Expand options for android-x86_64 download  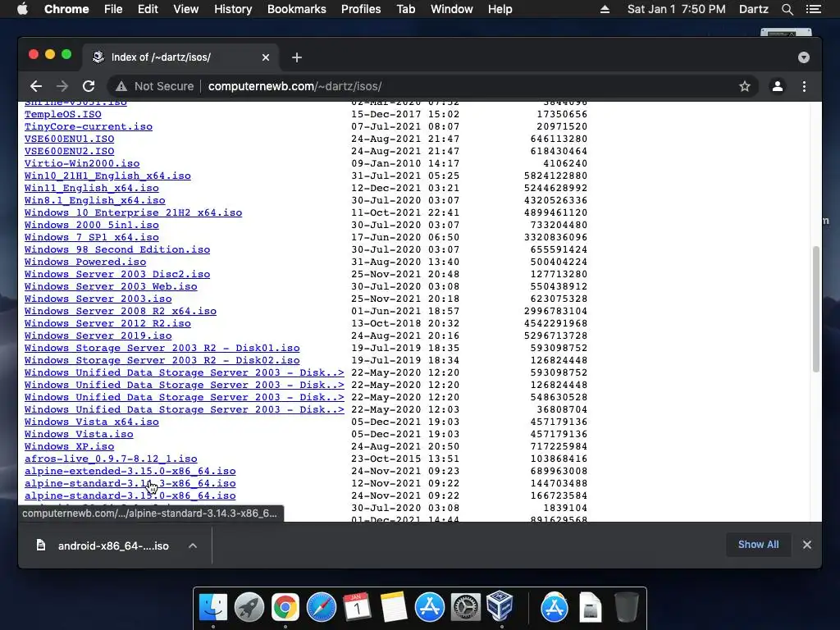coord(193,546)
